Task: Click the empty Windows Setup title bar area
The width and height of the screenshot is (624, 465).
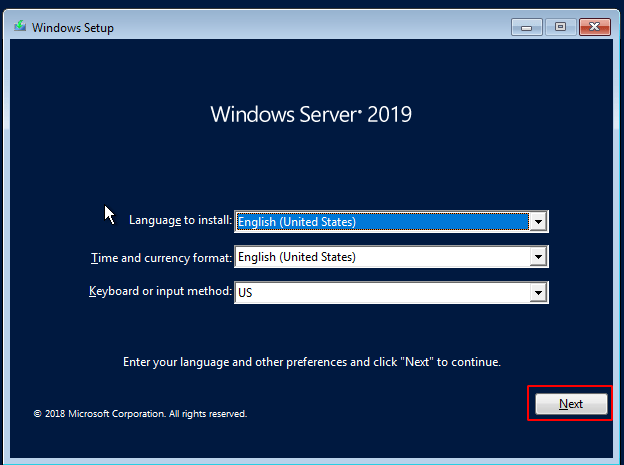Action: [x=310, y=27]
